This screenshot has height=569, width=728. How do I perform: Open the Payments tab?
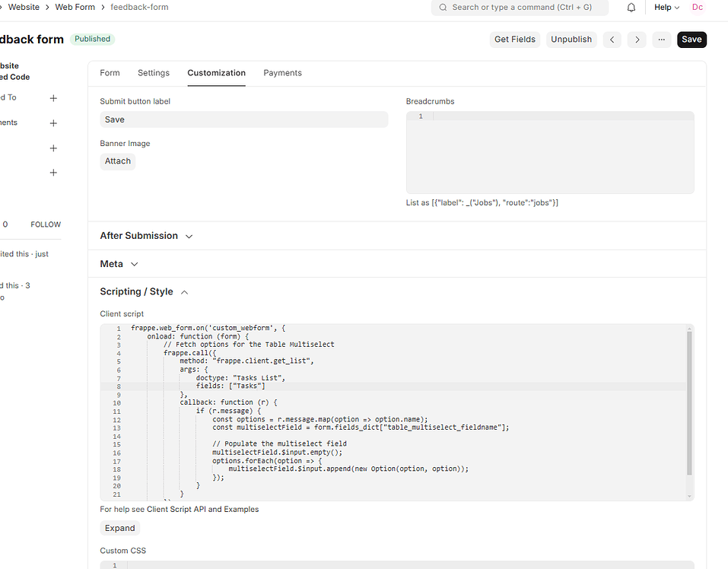point(282,73)
